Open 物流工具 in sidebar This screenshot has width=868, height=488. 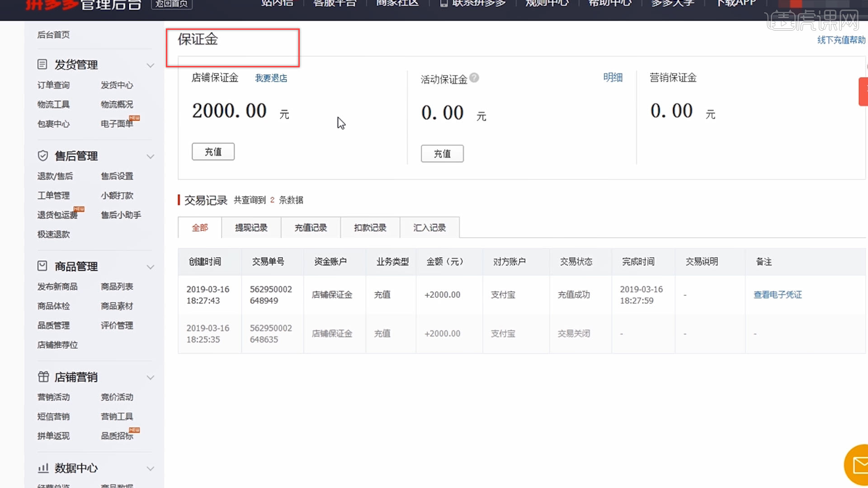click(53, 104)
